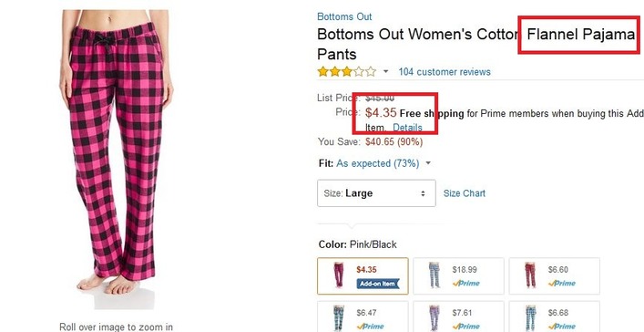644x332 pixels.
Task: Click the three-star rating icons
Action: [347, 72]
